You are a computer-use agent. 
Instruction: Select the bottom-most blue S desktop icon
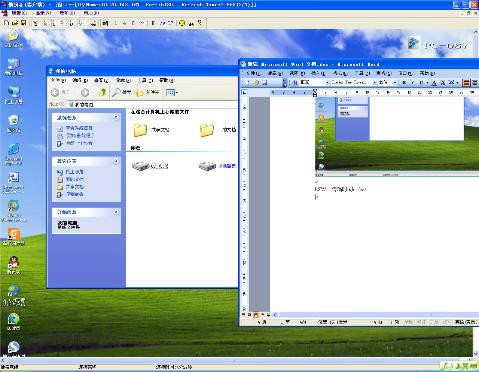coord(13,349)
